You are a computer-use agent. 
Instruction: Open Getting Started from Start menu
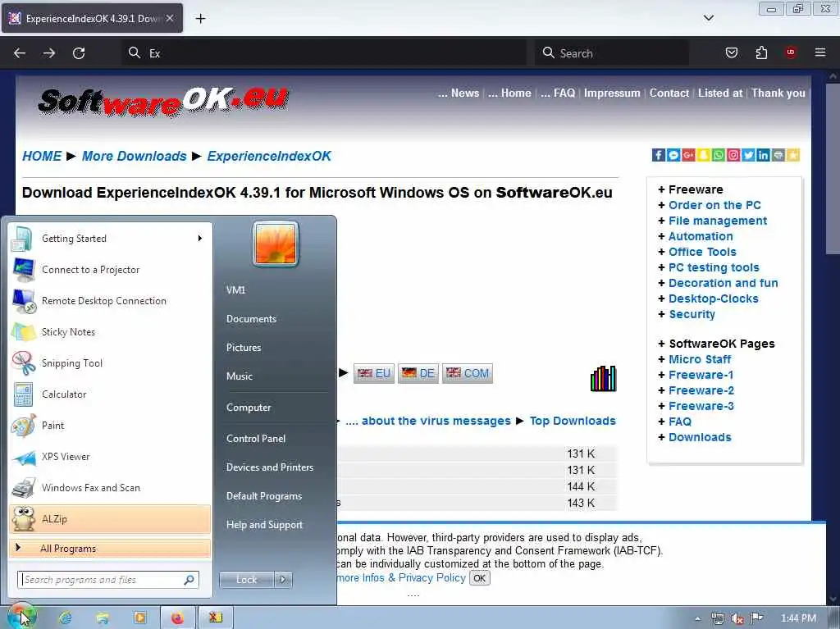[x=74, y=239]
